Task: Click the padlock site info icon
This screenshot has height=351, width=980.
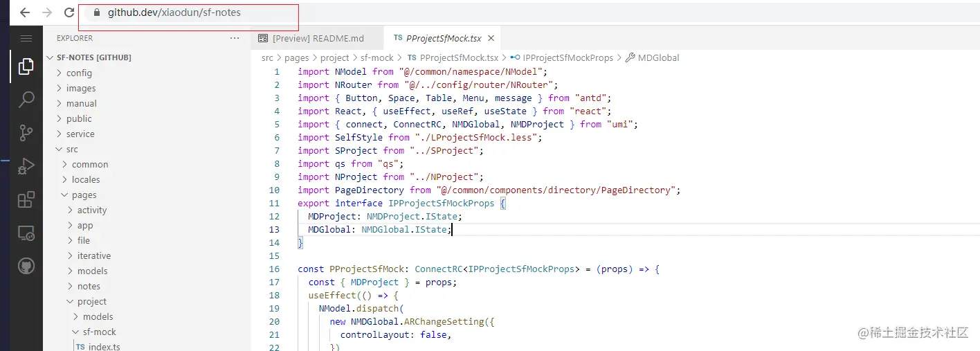Action: click(x=96, y=12)
